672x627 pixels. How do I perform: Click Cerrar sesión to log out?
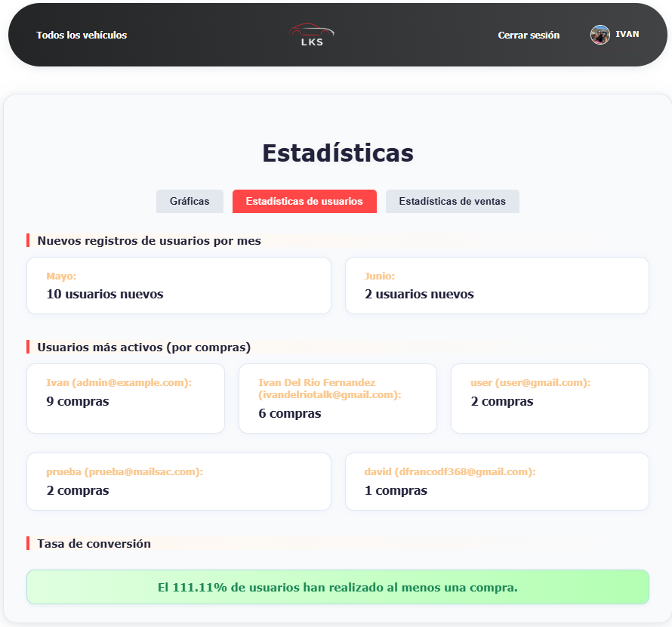529,36
